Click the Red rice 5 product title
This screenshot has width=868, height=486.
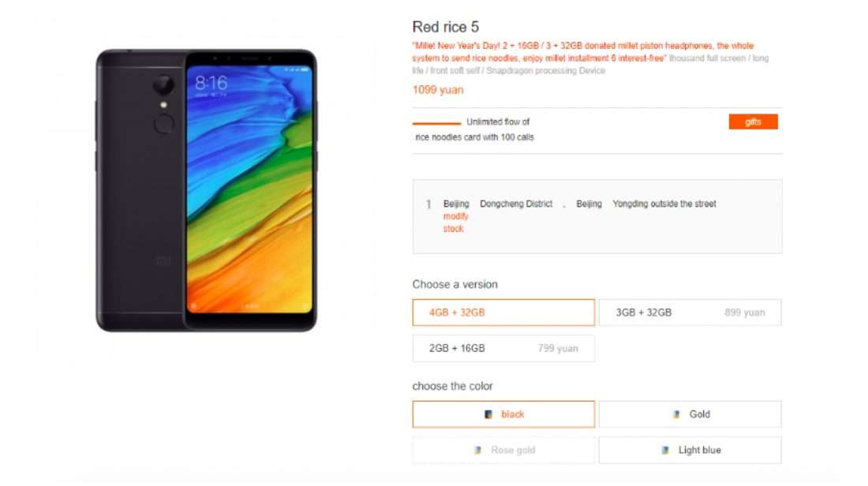[x=446, y=27]
